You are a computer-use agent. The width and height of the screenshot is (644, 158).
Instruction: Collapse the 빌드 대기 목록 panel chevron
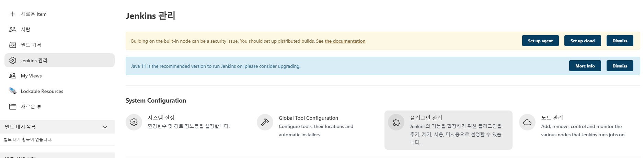(105, 127)
